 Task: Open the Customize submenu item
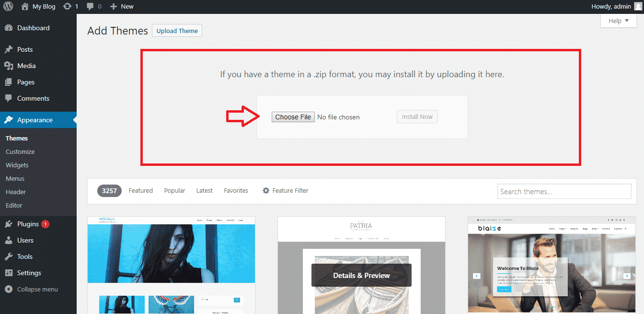tap(20, 151)
